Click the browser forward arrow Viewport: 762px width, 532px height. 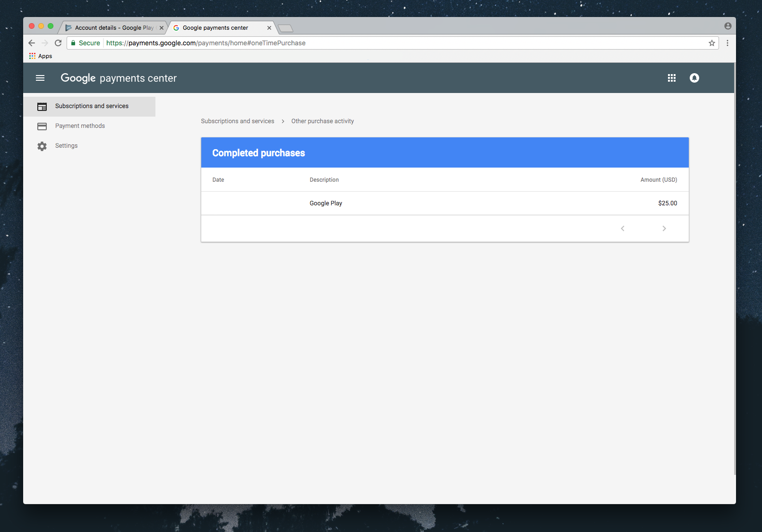(x=45, y=43)
